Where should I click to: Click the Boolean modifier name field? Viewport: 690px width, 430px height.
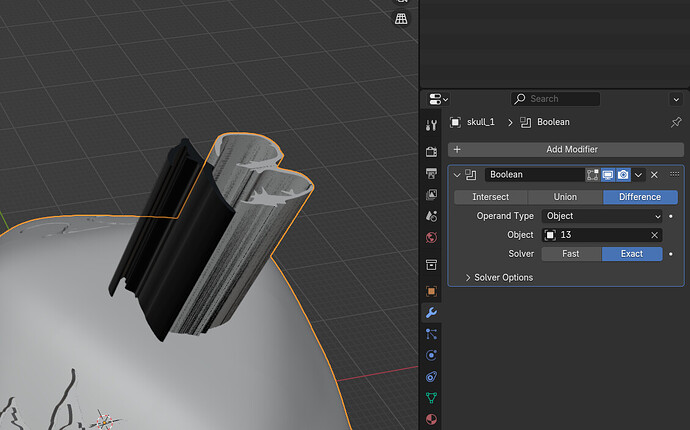click(535, 175)
